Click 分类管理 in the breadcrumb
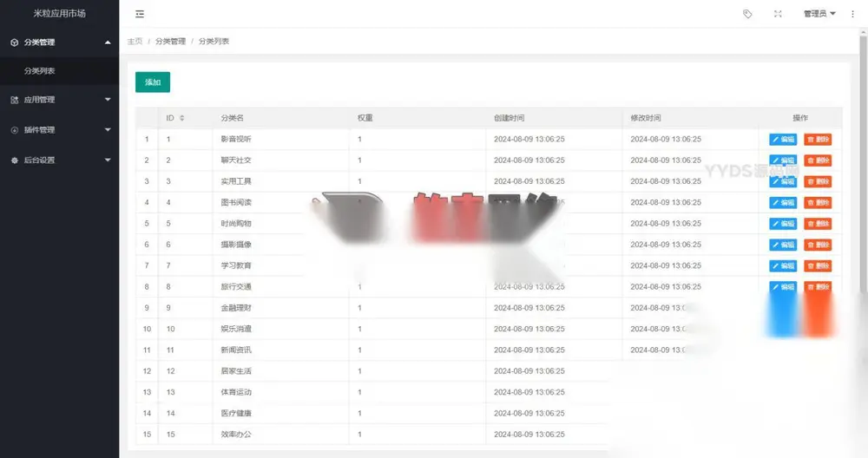This screenshot has width=868, height=458. click(x=170, y=42)
